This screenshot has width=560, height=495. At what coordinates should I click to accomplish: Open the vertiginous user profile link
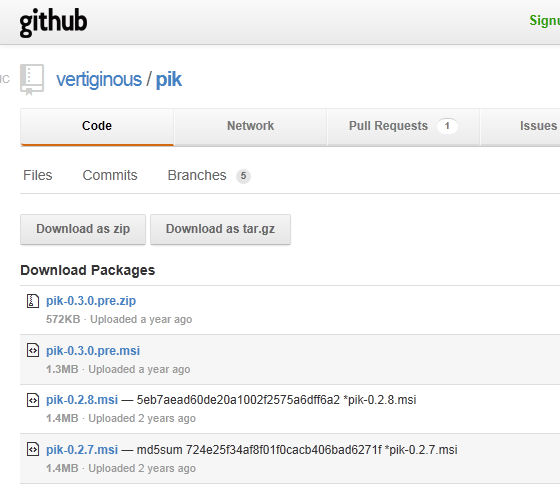click(x=99, y=79)
